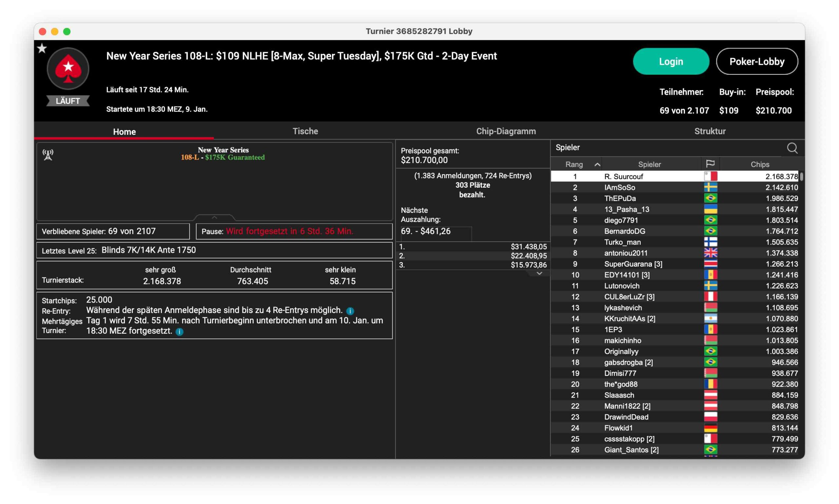Click the flag column header icon
Screen dimensions: 839x504
710,164
